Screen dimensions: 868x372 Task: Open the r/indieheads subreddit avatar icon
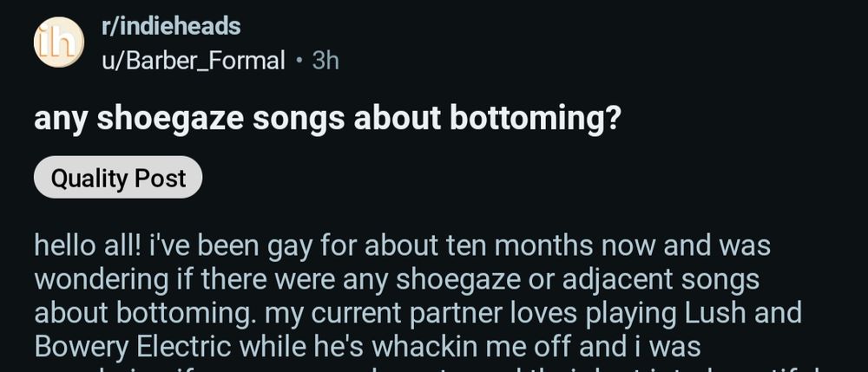(59, 43)
